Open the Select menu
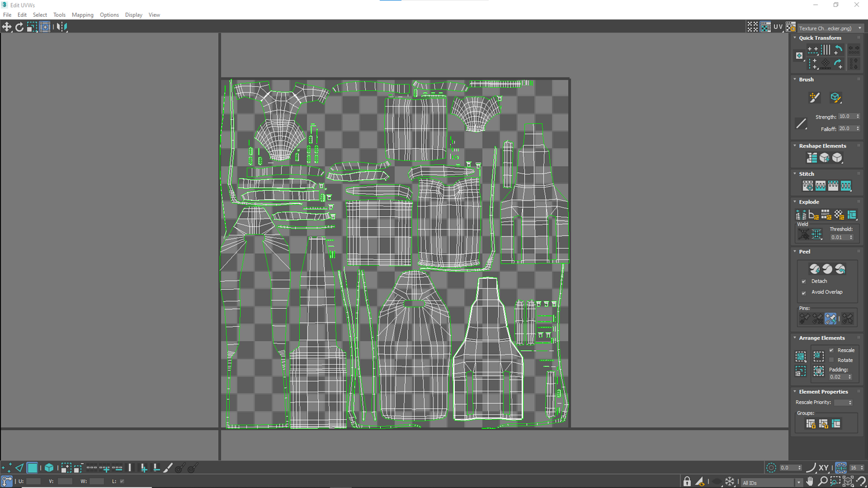 click(x=40, y=15)
